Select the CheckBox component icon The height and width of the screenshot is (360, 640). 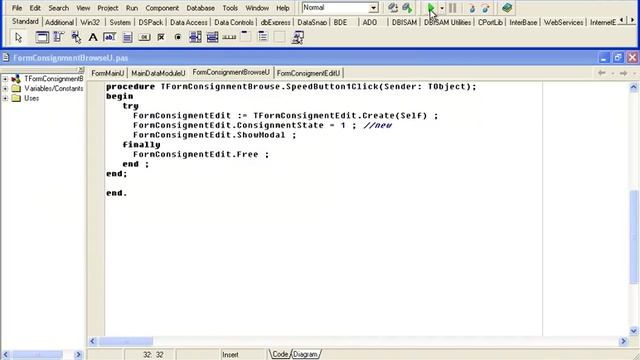click(161, 38)
